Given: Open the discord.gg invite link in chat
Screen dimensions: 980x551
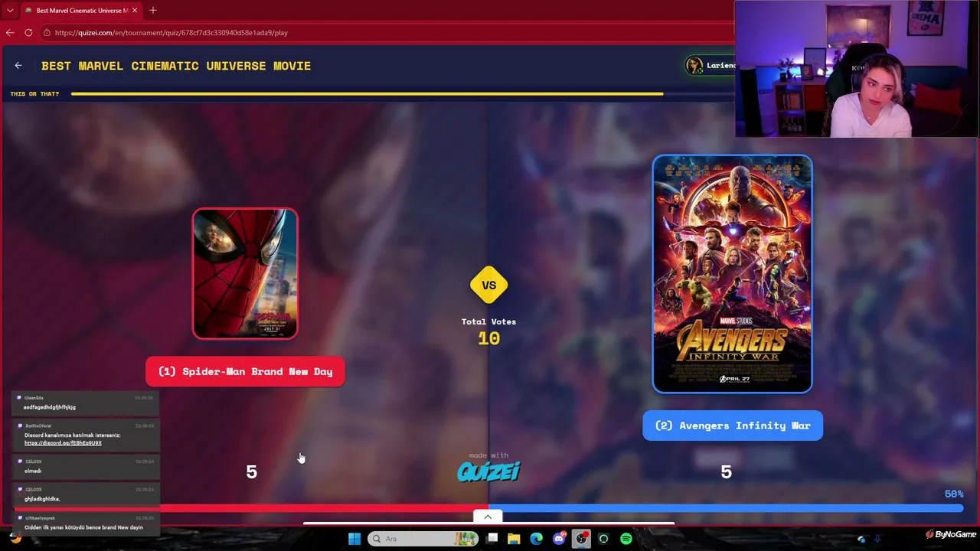Looking at the screenshot, I should (x=63, y=443).
